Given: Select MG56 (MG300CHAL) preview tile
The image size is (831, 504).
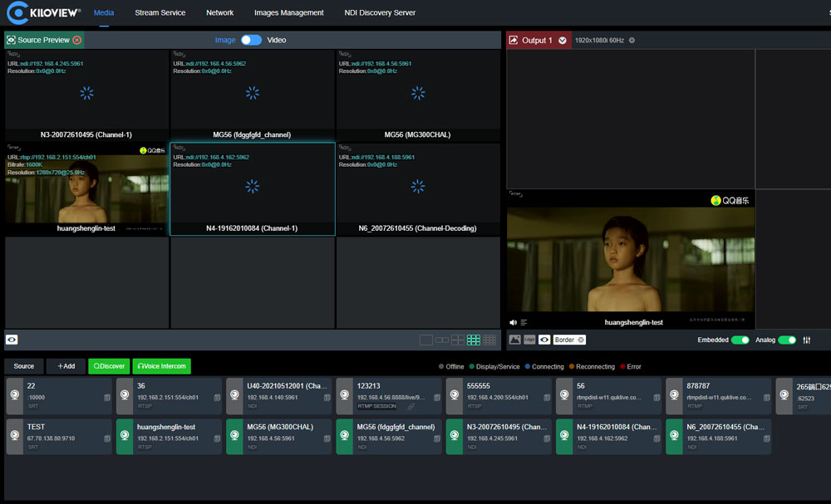Looking at the screenshot, I should [418, 95].
